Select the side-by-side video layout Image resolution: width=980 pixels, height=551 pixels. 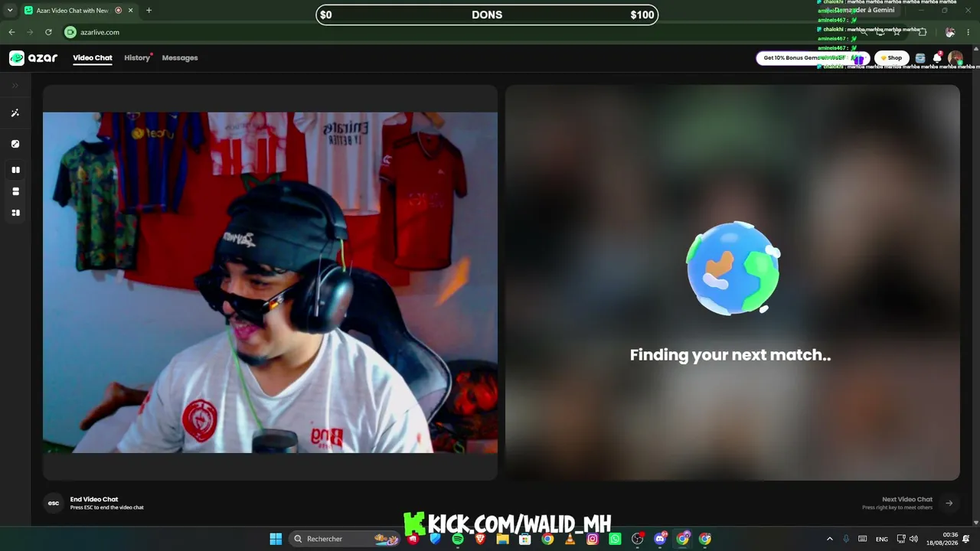(15, 170)
